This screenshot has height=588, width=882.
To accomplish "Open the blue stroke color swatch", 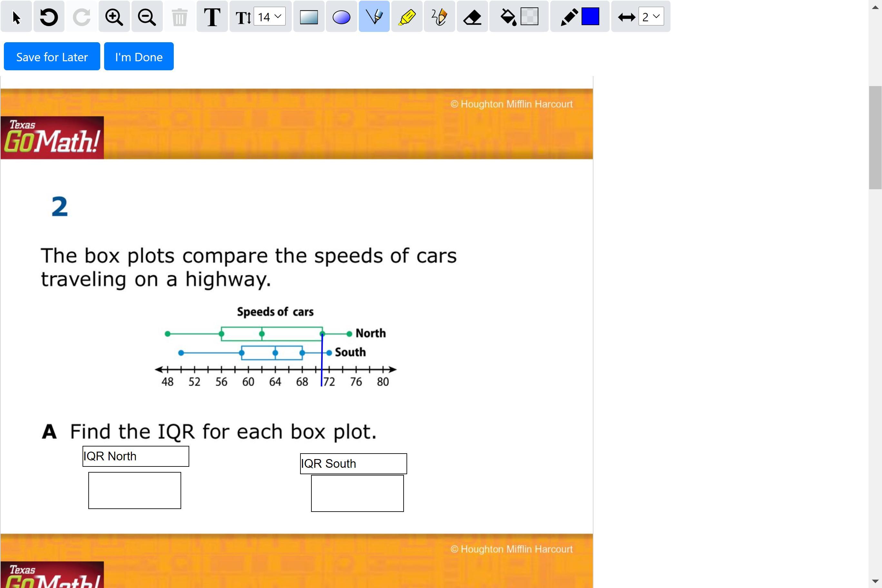I will pos(590,17).
